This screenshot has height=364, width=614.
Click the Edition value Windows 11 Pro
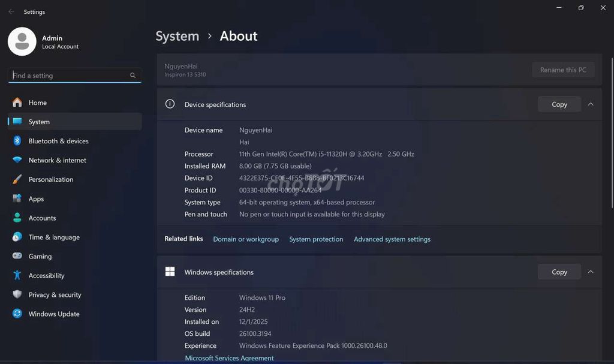[262, 297]
